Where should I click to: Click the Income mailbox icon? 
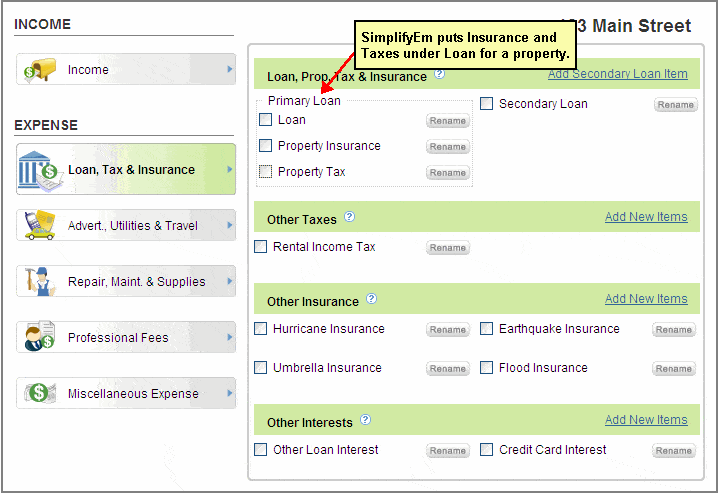(x=42, y=70)
